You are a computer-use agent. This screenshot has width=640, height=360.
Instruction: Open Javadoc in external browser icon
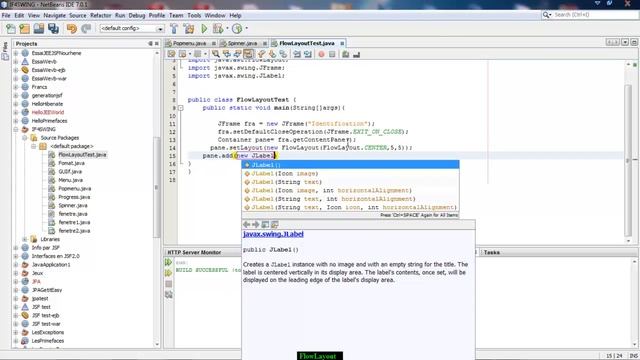[265, 224]
